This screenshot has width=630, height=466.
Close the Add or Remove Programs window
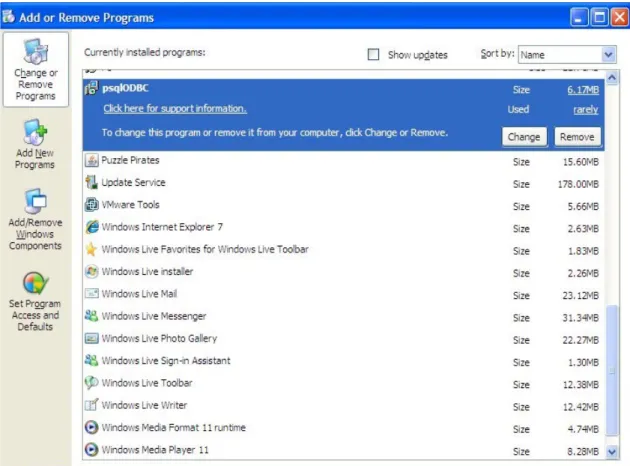(619, 17)
